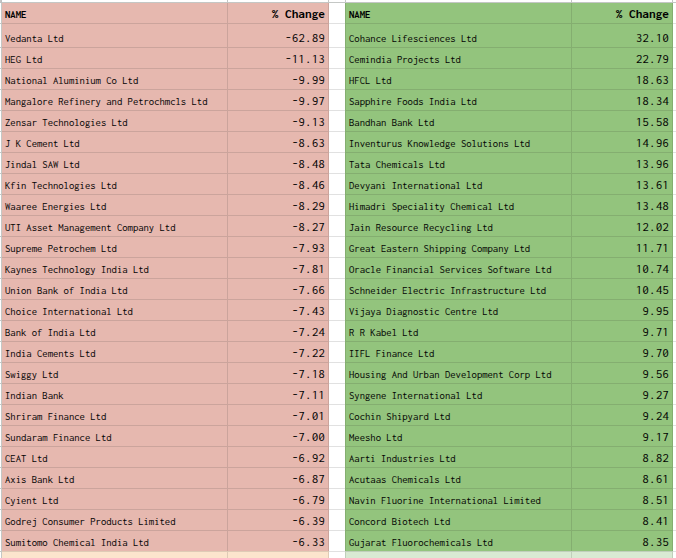Screen dimensions: 676x558
Task: Click the -6.33 value cell
Action: tap(278, 542)
